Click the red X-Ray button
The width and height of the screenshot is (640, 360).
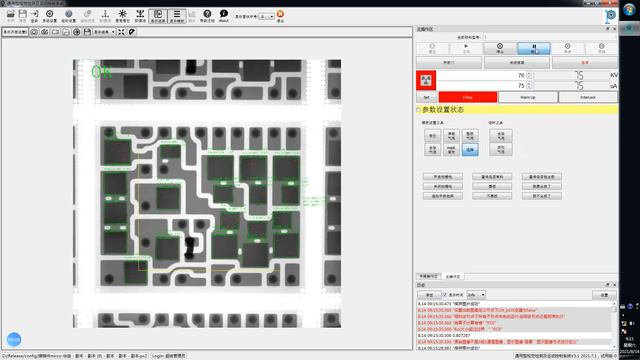468,97
